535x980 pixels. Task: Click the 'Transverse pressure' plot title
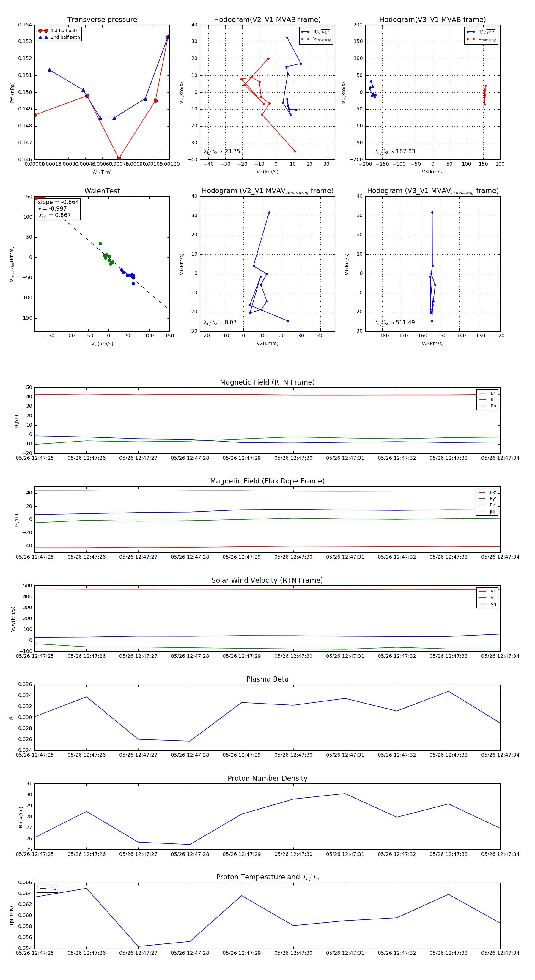[102, 20]
